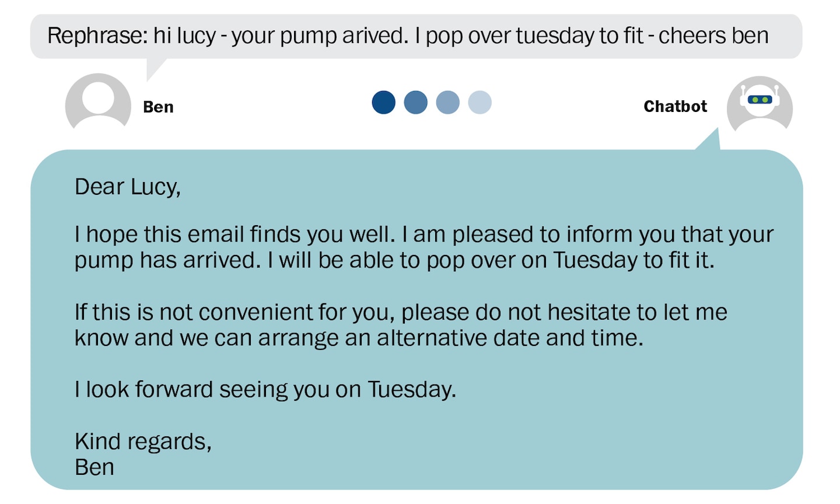Viewport: 840px width, 504px height.
Task: Click Ben's user avatar icon
Action: [x=98, y=102]
